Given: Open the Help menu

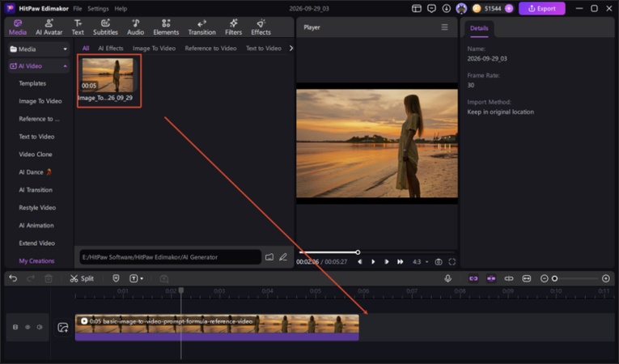Looking at the screenshot, I should [x=121, y=8].
